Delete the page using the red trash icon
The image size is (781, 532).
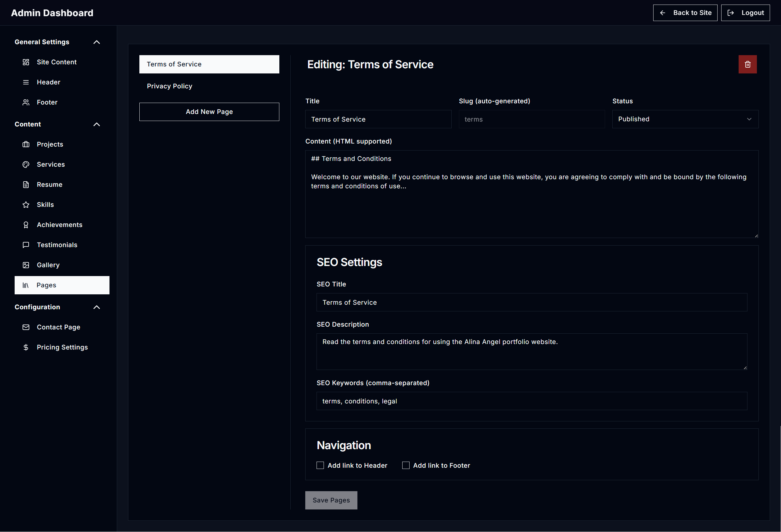click(747, 64)
